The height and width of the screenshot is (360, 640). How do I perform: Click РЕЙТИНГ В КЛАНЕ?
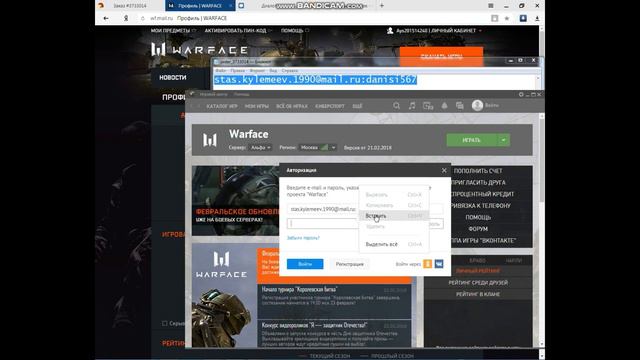[x=478, y=294]
